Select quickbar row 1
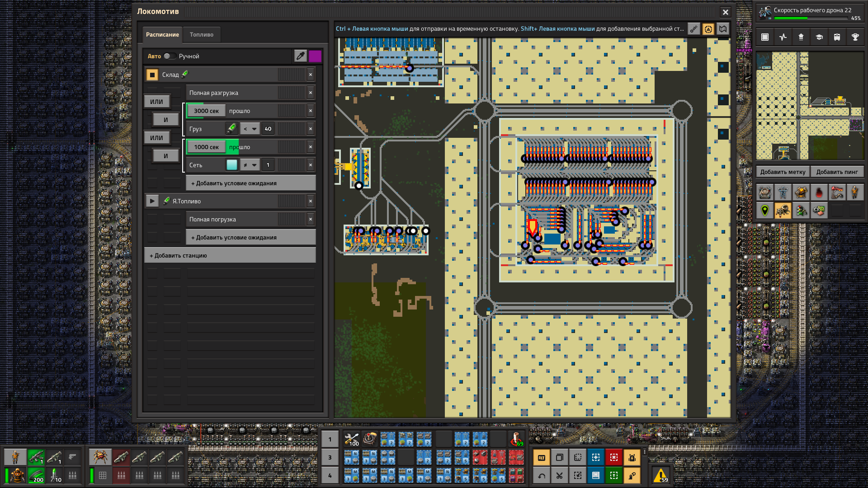868x488 pixels. pyautogui.click(x=330, y=439)
